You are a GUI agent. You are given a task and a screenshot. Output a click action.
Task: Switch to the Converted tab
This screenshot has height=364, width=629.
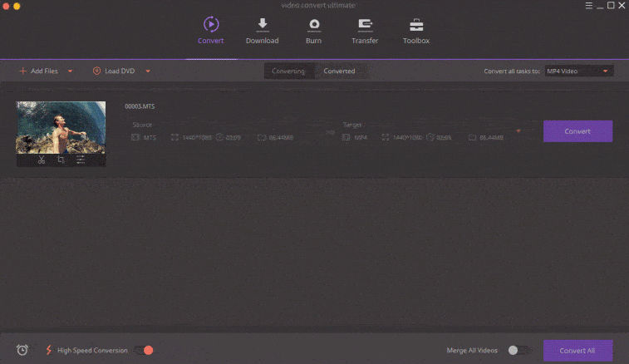coord(339,71)
